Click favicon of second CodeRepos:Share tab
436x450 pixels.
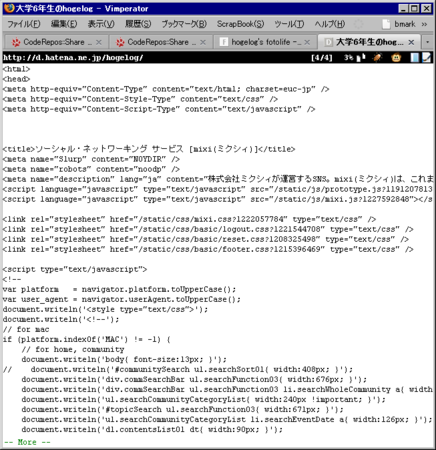click(x=120, y=42)
